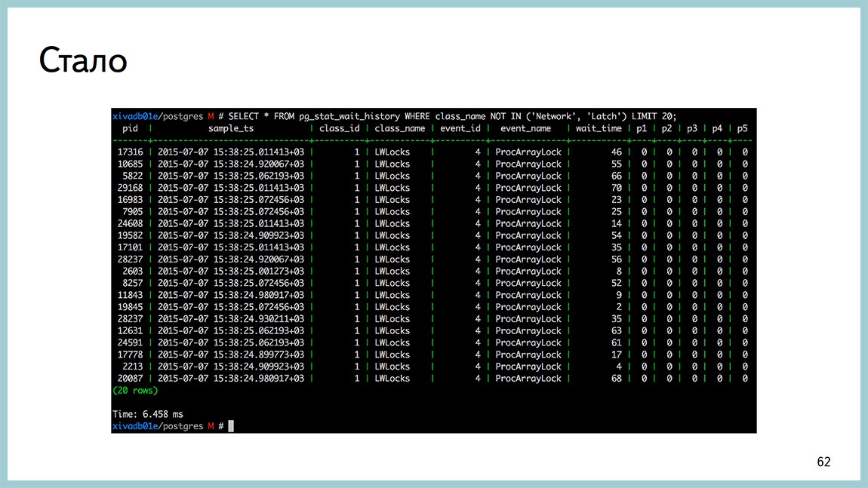The width and height of the screenshot is (868, 488).
Task: Click pid 24608 in the table
Action: point(130,223)
